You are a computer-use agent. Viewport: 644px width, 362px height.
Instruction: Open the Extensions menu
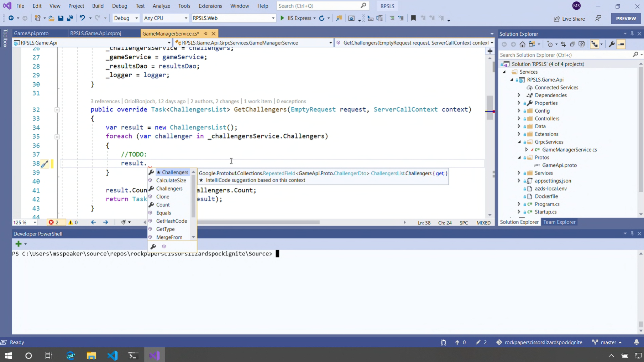point(210,6)
